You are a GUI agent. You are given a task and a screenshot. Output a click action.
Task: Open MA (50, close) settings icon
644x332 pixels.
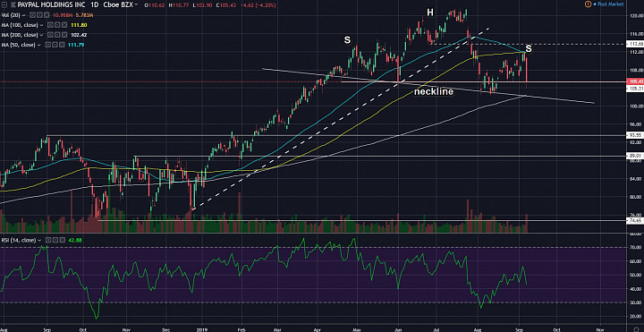pos(55,45)
